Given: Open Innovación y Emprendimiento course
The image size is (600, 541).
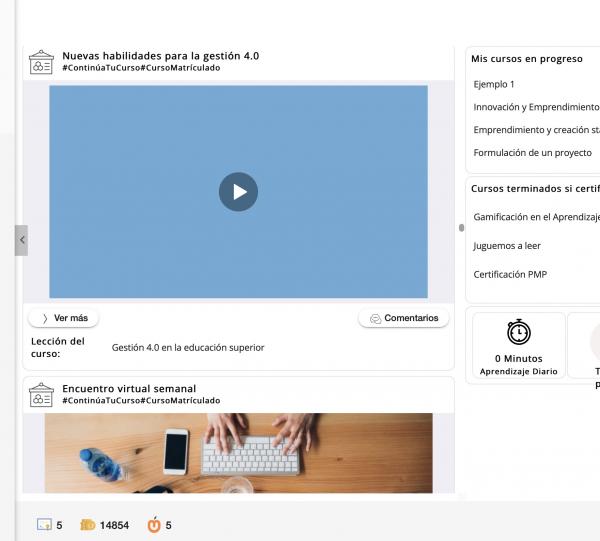Looking at the screenshot, I should pos(536,107).
